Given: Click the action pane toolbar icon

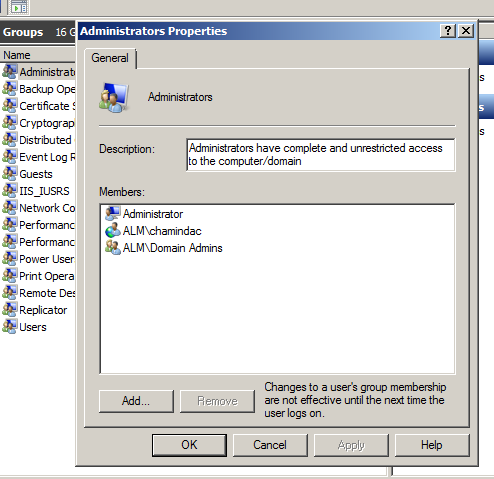Looking at the screenshot, I should click(x=19, y=7).
